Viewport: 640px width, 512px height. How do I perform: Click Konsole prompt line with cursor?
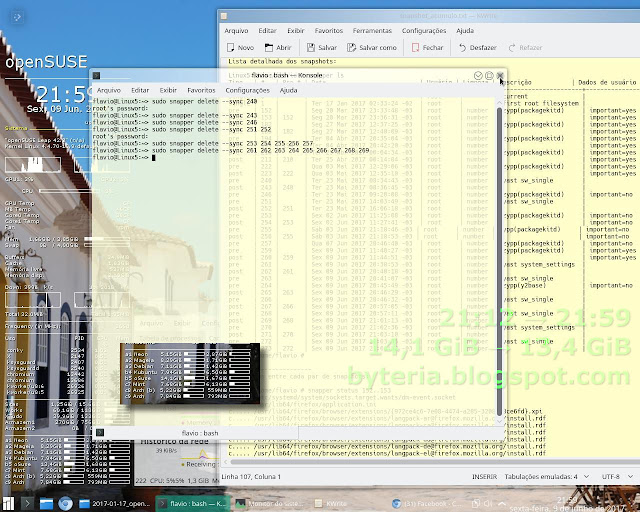[124, 158]
